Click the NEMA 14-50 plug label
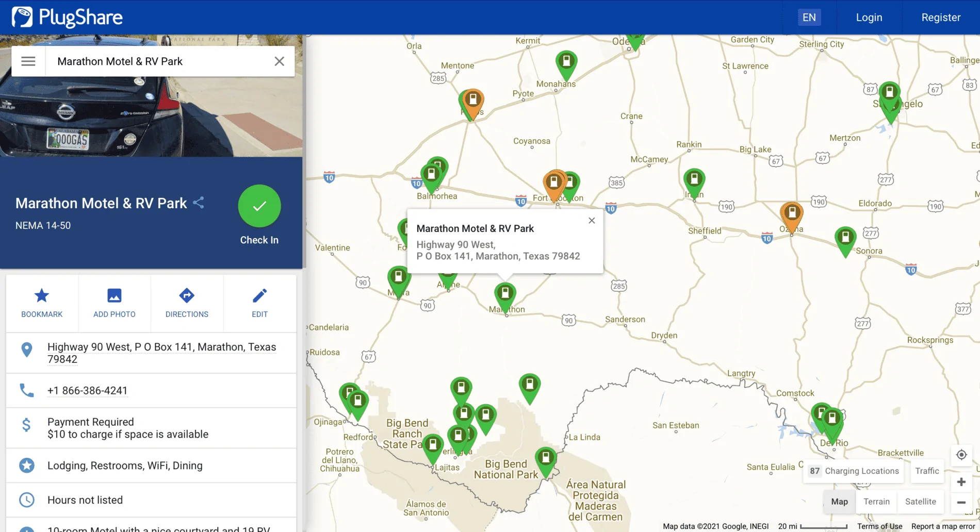 43,225
